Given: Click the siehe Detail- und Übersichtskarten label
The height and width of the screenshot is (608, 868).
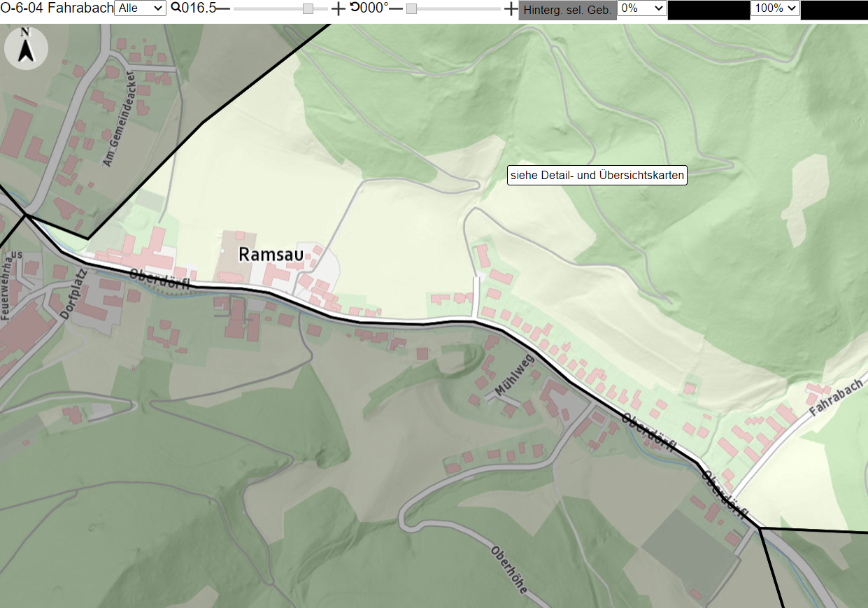Looking at the screenshot, I should click(x=597, y=175).
